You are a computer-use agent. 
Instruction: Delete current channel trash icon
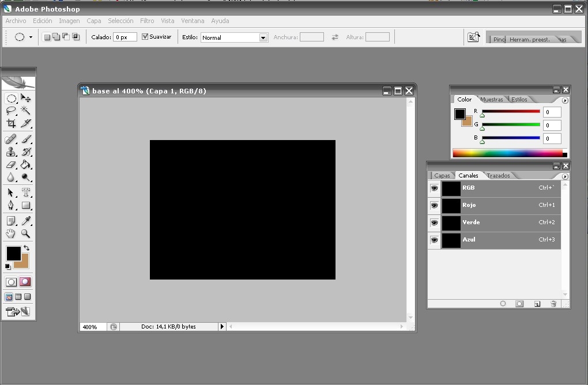click(x=553, y=304)
